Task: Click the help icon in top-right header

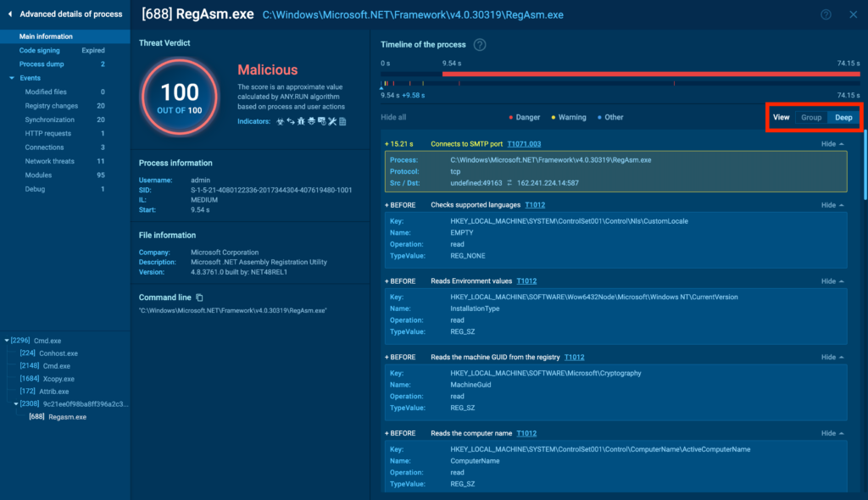Action: (826, 14)
